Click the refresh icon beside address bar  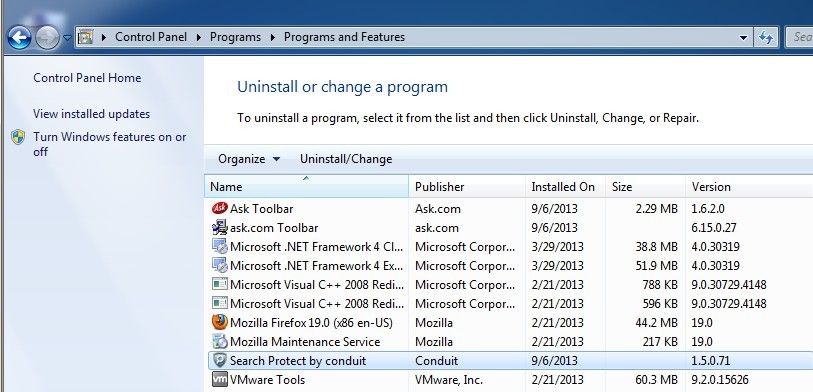click(766, 37)
